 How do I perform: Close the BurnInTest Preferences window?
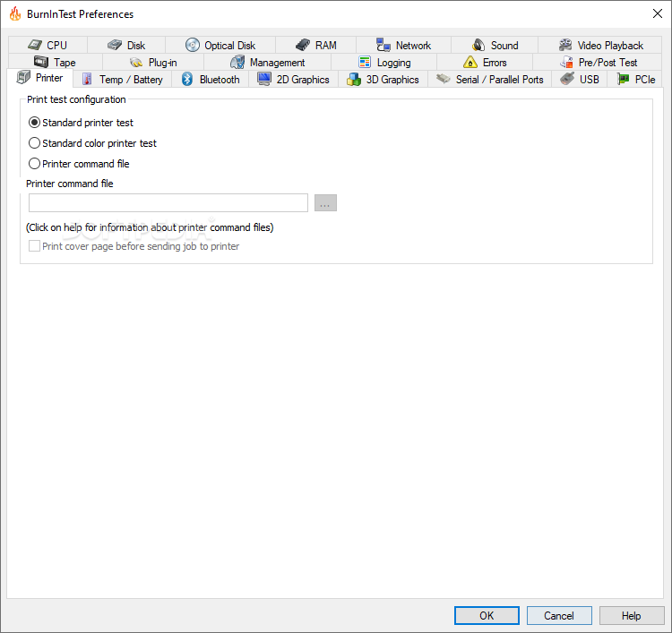(x=658, y=13)
